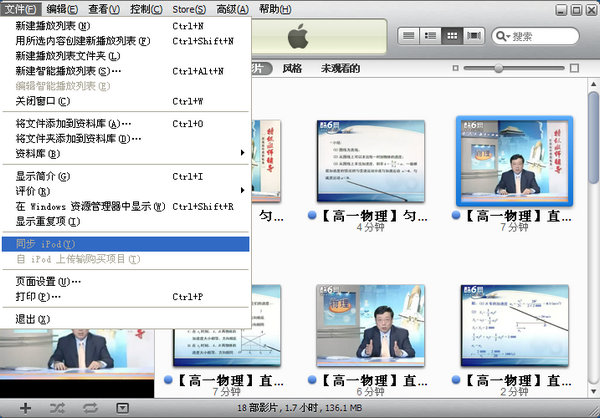Screen dimensions: 600x418
Task: Click unwatched blue dot of 6分钟 video
Action: pyautogui.click(x=312, y=380)
